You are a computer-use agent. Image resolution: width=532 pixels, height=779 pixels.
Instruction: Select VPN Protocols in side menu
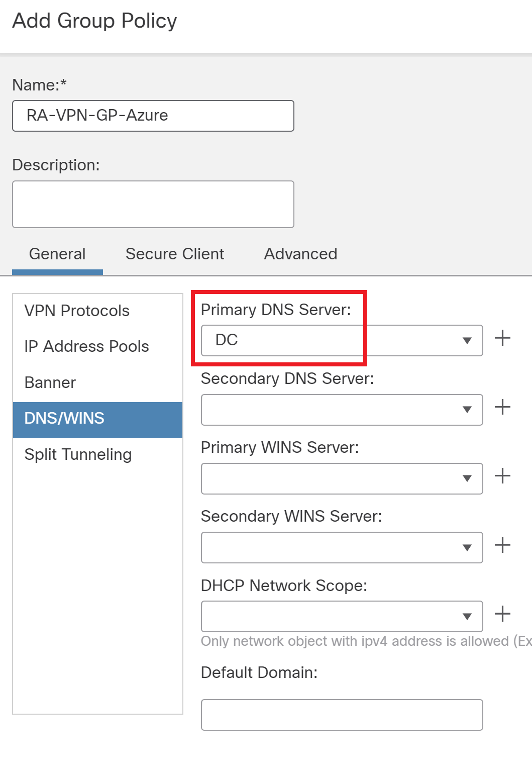tap(77, 311)
